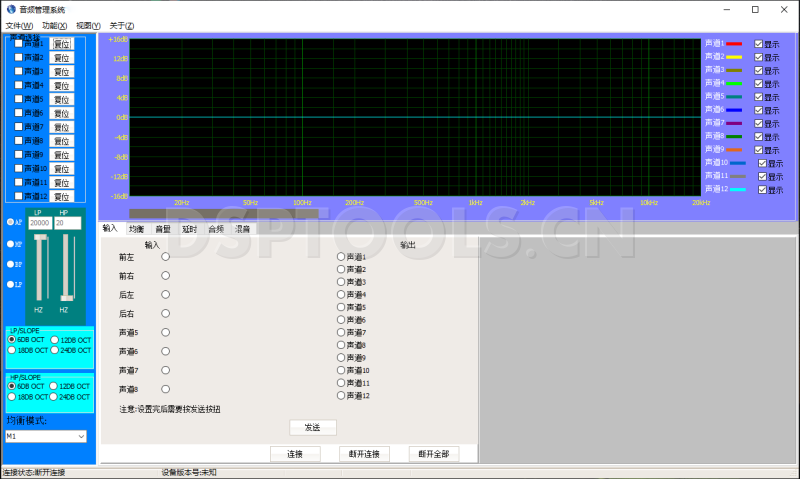The height and width of the screenshot is (479, 800).
Task: Expand the 均衡模式 M1 dropdown
Action: [81, 436]
